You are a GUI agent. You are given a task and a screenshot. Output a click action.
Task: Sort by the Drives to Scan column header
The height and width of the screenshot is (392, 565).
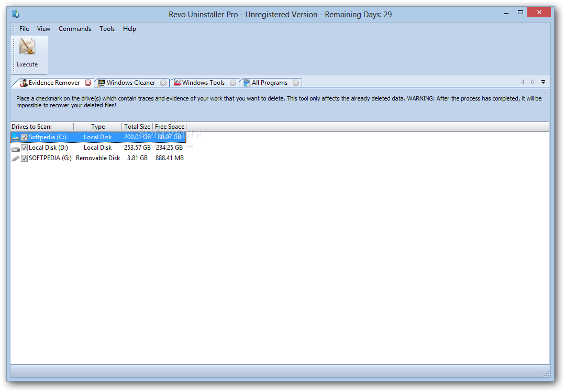pyautogui.click(x=42, y=127)
